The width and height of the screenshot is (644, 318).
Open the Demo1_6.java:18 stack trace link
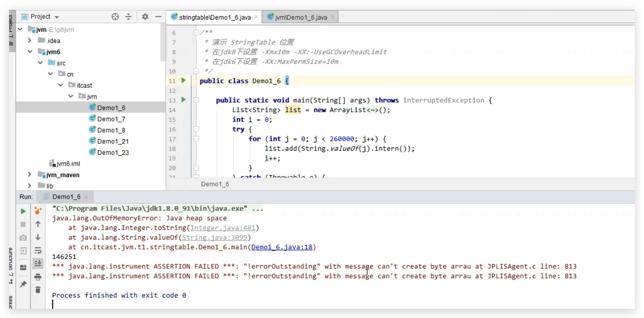click(282, 247)
